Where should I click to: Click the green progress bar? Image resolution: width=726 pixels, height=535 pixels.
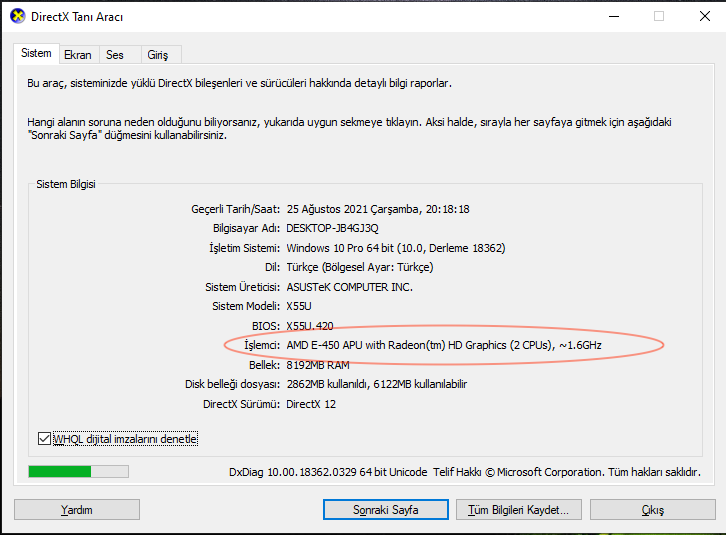(x=78, y=472)
